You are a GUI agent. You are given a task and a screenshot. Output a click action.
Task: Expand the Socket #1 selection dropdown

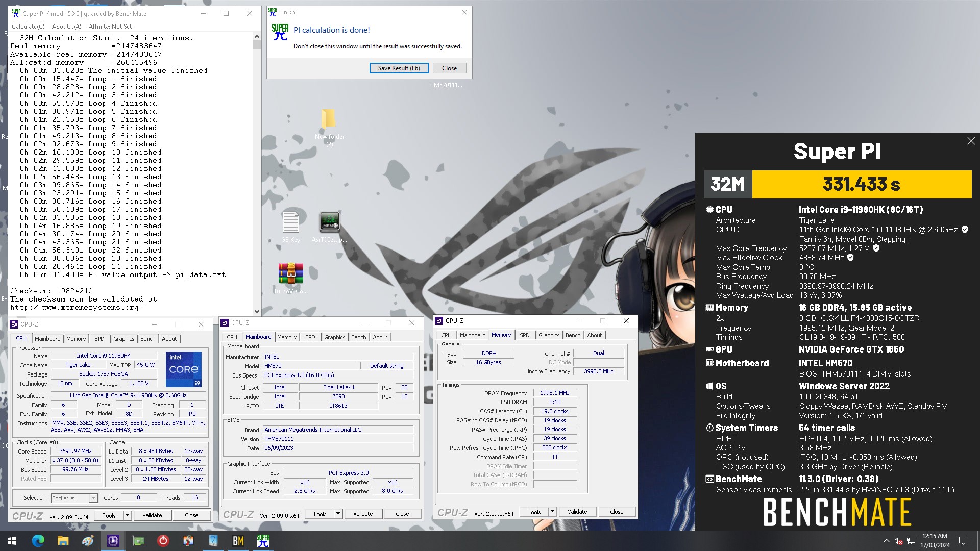pyautogui.click(x=93, y=498)
